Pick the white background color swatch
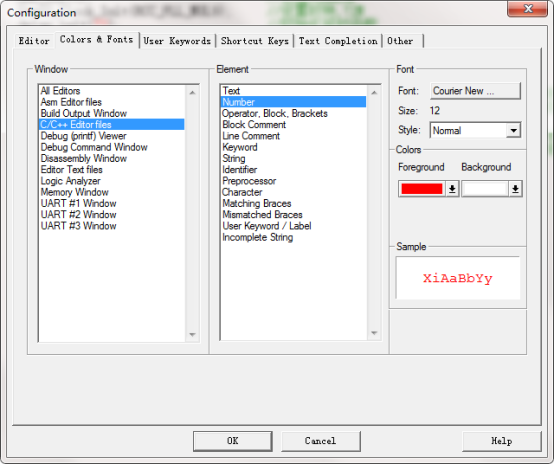This screenshot has width=554, height=464. 485,189
